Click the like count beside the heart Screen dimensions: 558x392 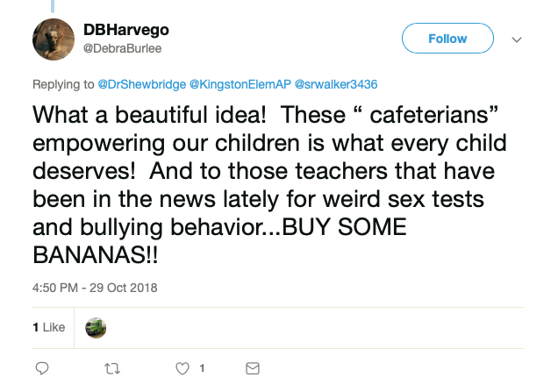202,368
